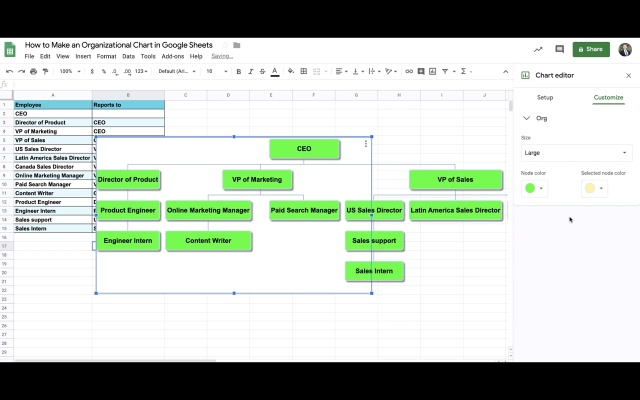Open the font size 10 dropdown
The height and width of the screenshot is (400, 640).
click(x=216, y=71)
